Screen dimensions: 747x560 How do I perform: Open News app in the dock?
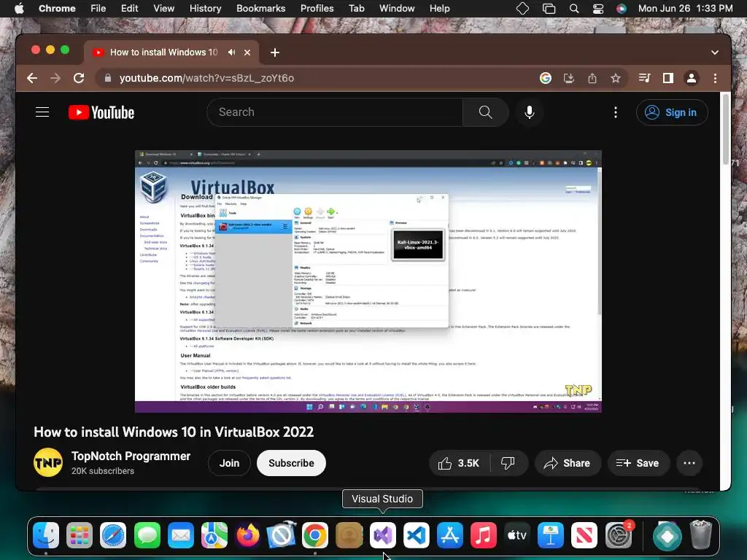click(x=584, y=535)
